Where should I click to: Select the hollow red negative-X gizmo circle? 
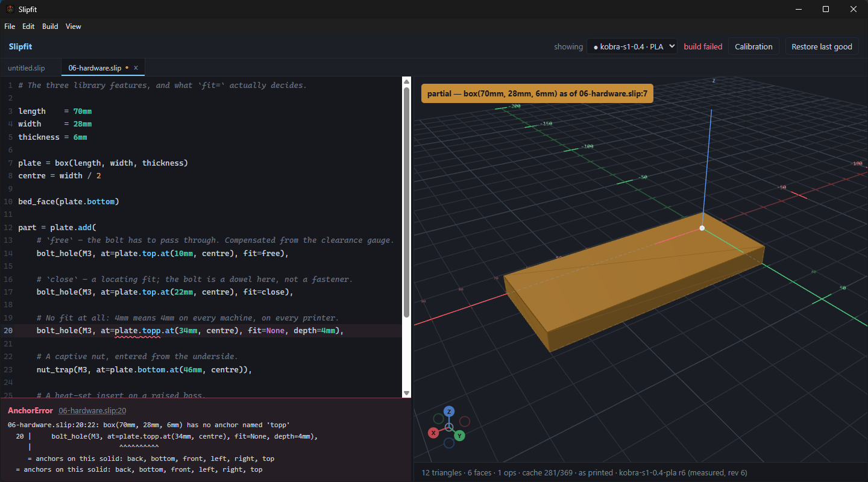[x=465, y=421]
